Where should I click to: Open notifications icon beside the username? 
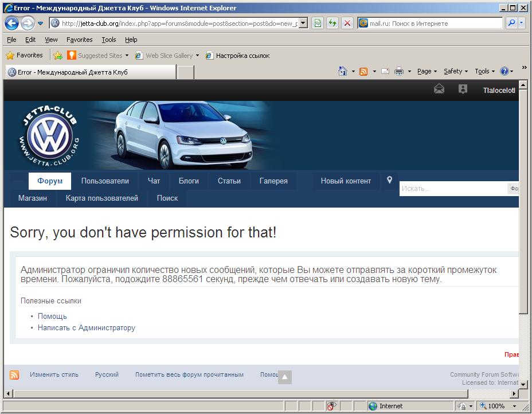[463, 89]
